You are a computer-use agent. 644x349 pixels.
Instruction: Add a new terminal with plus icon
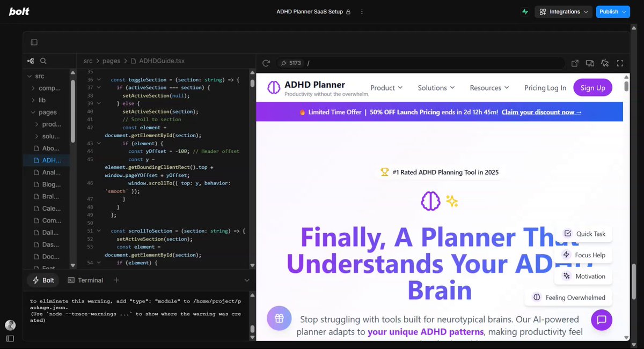[116, 280]
